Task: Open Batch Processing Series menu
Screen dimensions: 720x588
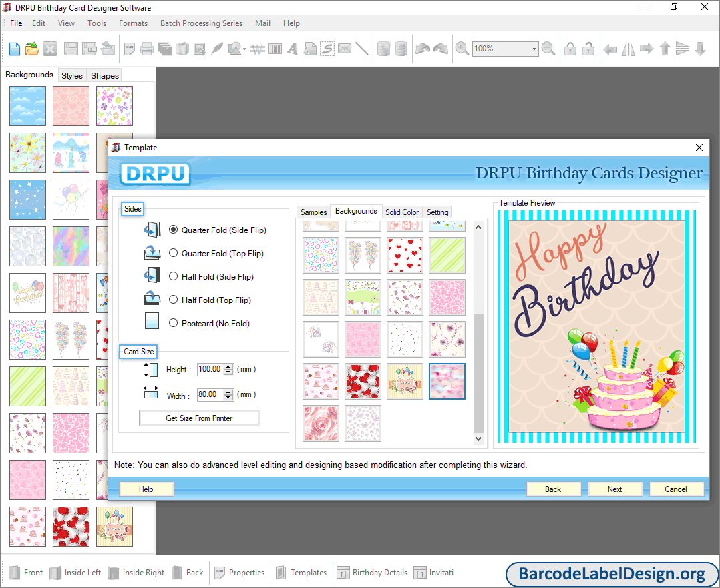Action: click(201, 23)
